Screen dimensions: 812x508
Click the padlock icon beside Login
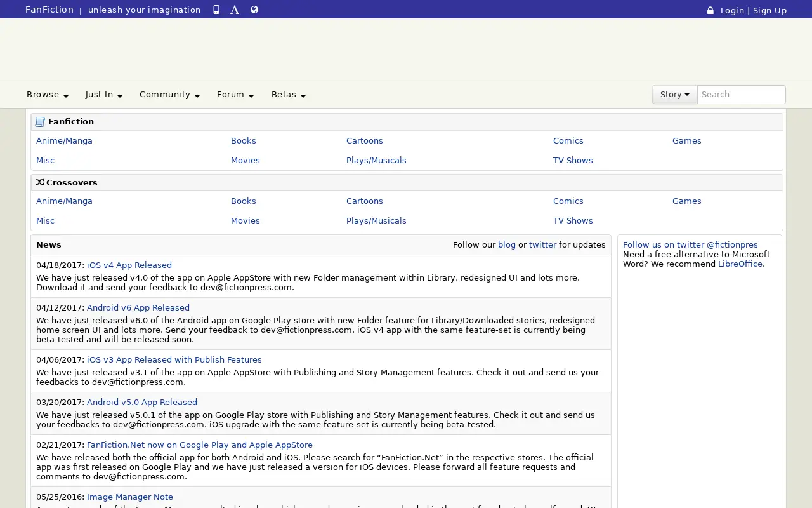click(x=710, y=10)
